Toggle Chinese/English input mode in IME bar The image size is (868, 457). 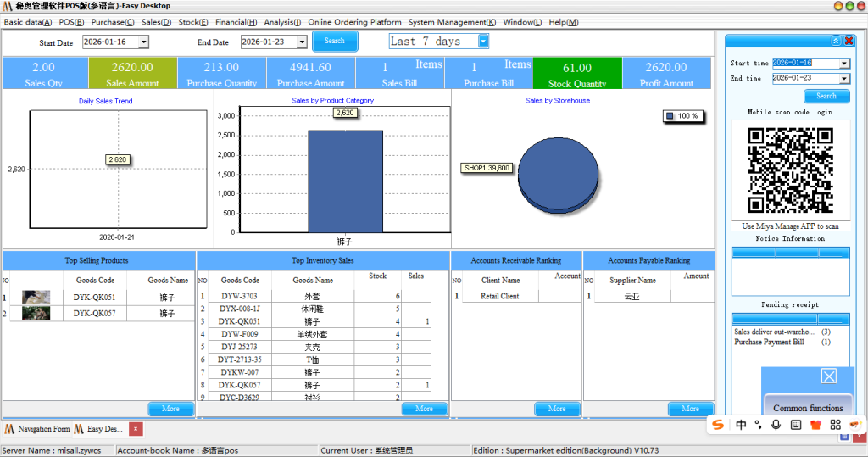coord(741,425)
